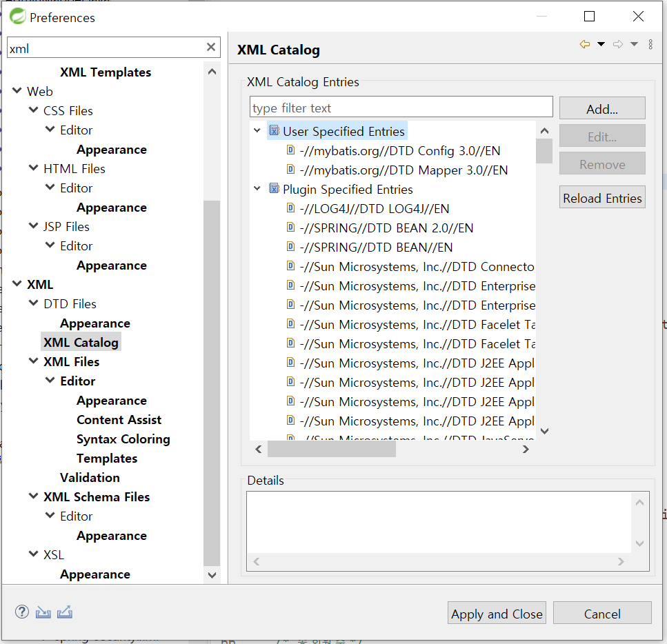Collapse the DTD Files node

pyautogui.click(x=34, y=303)
